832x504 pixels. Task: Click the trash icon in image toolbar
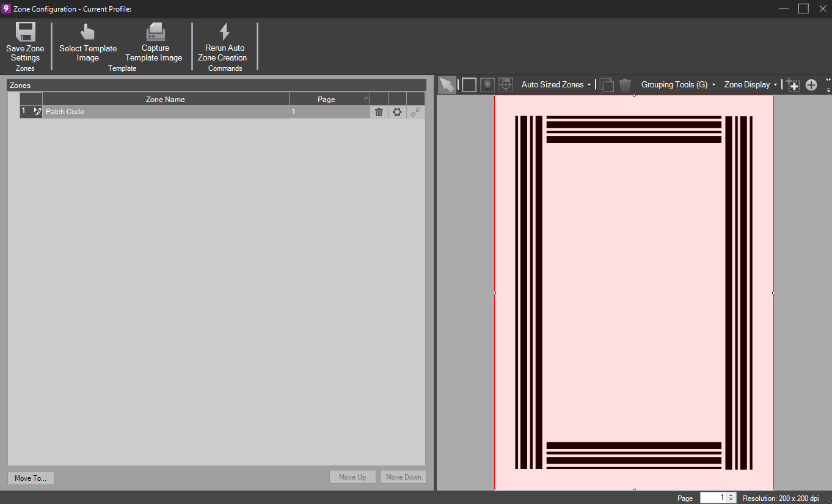click(x=625, y=85)
